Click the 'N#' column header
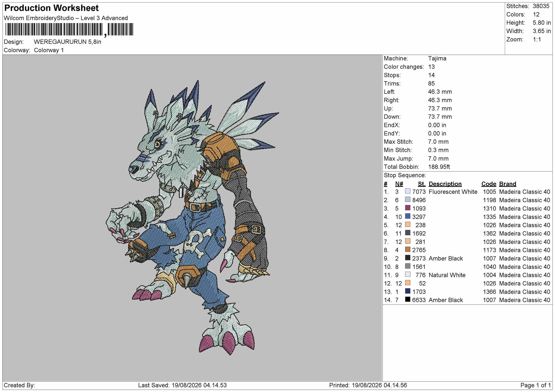This screenshot has width=555, height=392. tap(399, 184)
